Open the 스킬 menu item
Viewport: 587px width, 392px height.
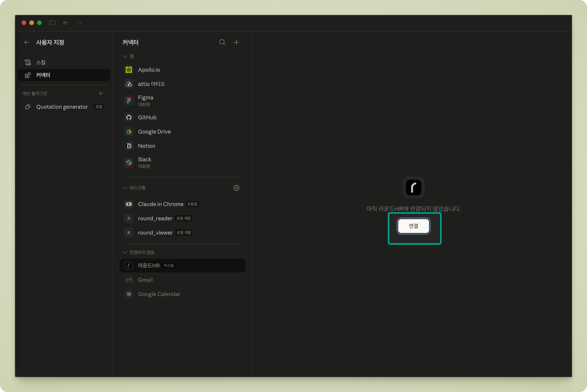(41, 62)
